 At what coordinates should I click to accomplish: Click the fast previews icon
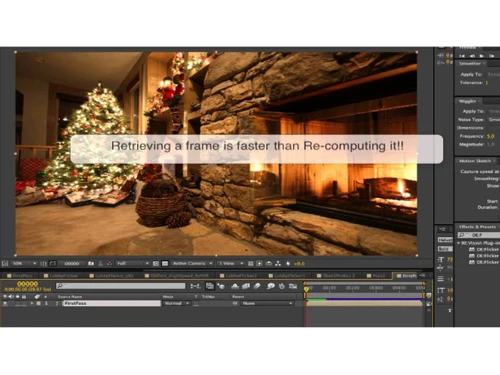[259, 263]
